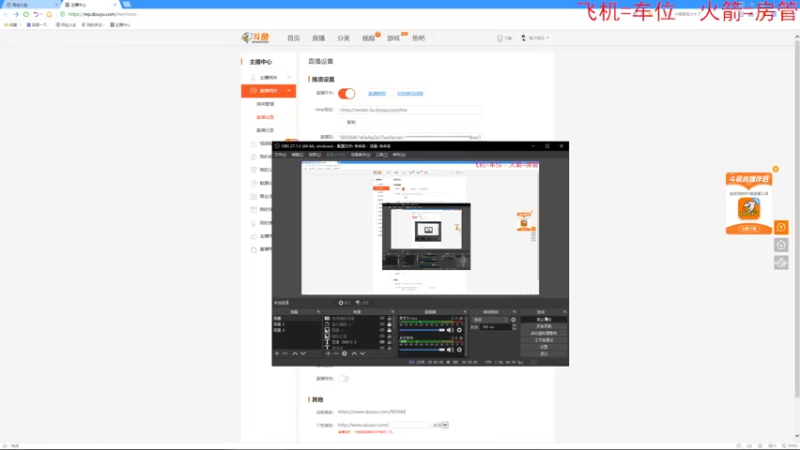The height and width of the screenshot is (450, 800).
Task: Go to the browser home page icon
Action: [x=49, y=14]
